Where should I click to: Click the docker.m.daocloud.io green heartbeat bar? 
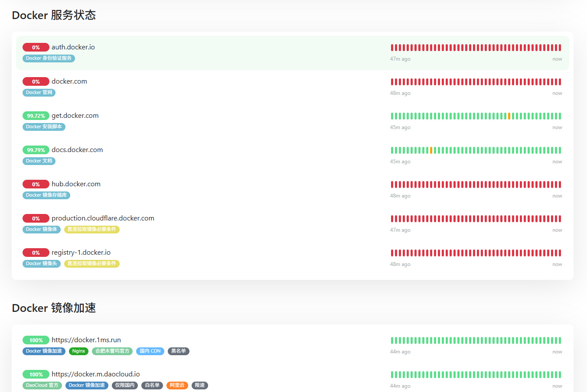point(476,375)
